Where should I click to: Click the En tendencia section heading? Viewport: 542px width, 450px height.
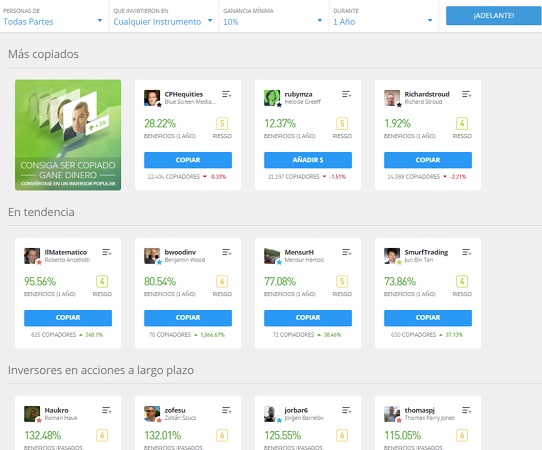[41, 212]
